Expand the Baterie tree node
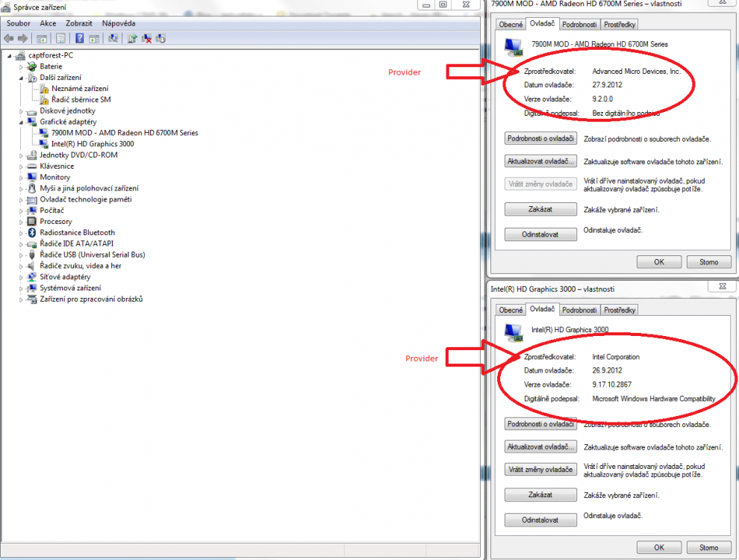 coord(21,67)
